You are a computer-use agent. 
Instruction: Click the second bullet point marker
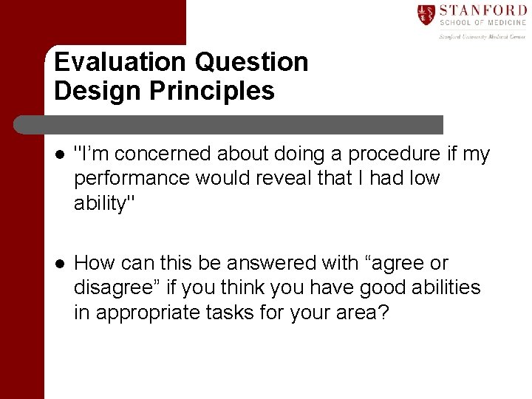59,264
